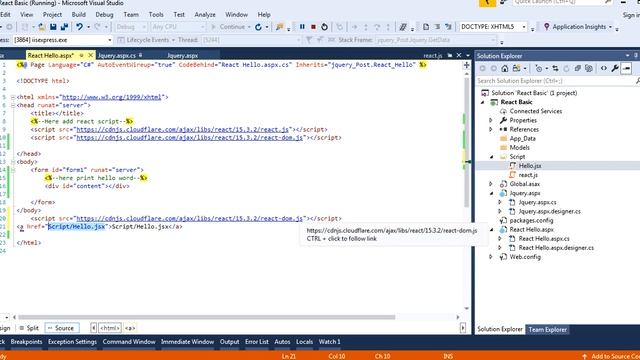Click the Sync with Active Document icon
Image resolution: width=640 pixels, height=360 pixels.
[x=555, y=69]
